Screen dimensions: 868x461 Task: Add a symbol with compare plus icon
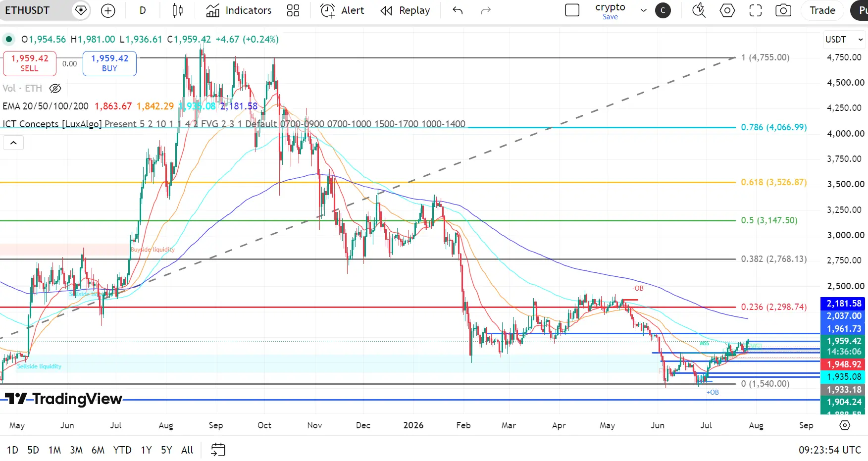pos(108,10)
